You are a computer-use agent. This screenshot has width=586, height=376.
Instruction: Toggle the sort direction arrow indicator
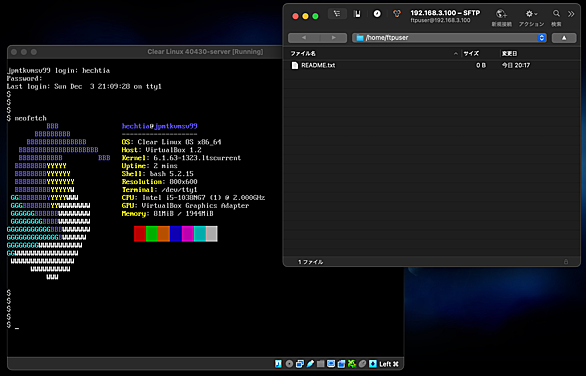456,54
